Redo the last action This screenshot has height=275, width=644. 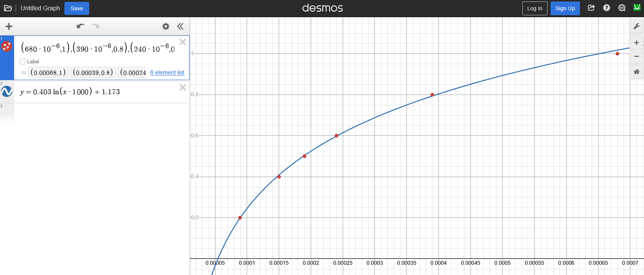96,26
